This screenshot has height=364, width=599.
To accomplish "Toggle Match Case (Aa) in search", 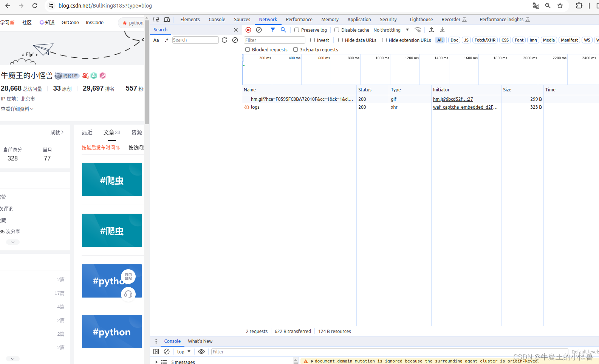I will (156, 40).
